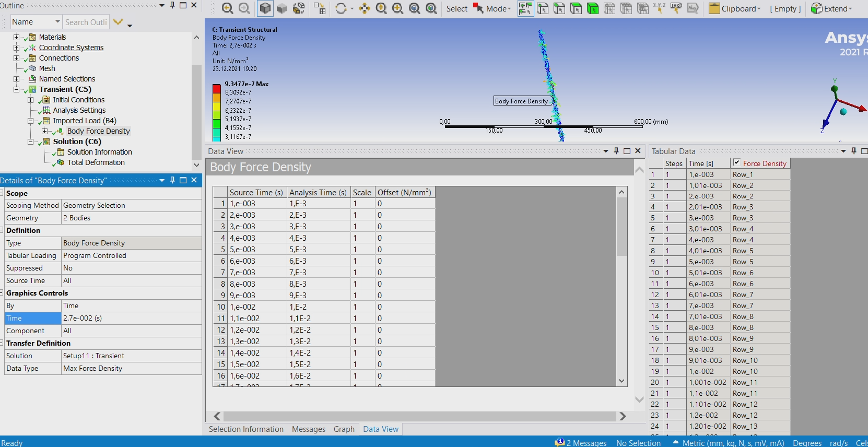This screenshot has width=868, height=447.
Task: Click the Total Deformation result icon
Action: click(x=61, y=162)
